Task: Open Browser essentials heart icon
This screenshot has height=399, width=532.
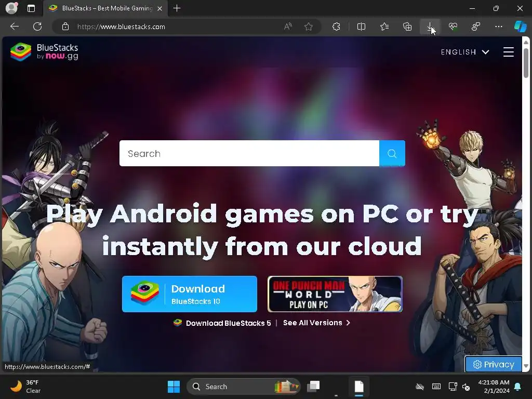Action: click(453, 26)
